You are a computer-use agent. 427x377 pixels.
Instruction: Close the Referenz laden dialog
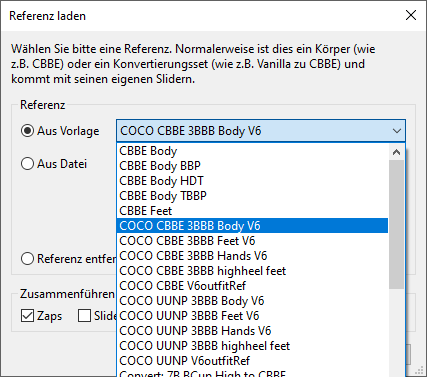411,15
